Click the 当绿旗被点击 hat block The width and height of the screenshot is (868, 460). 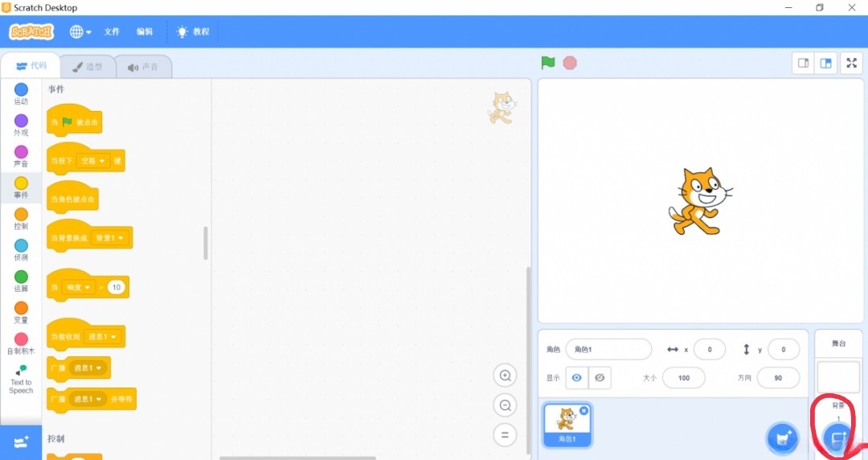75,121
